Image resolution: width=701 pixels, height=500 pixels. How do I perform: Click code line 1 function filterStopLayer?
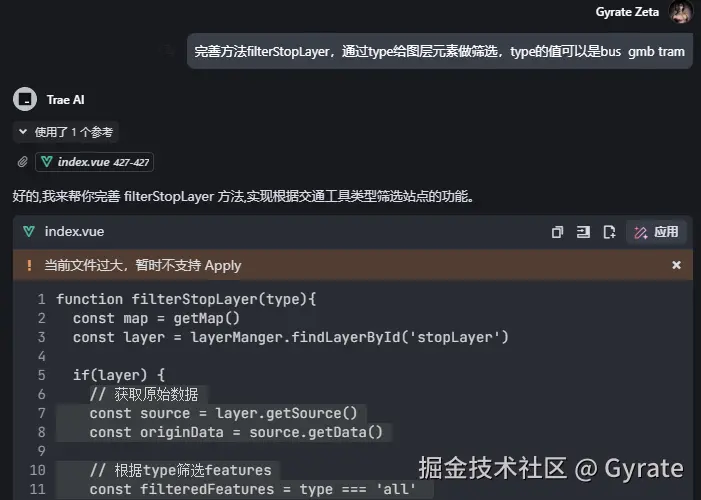(x=186, y=299)
